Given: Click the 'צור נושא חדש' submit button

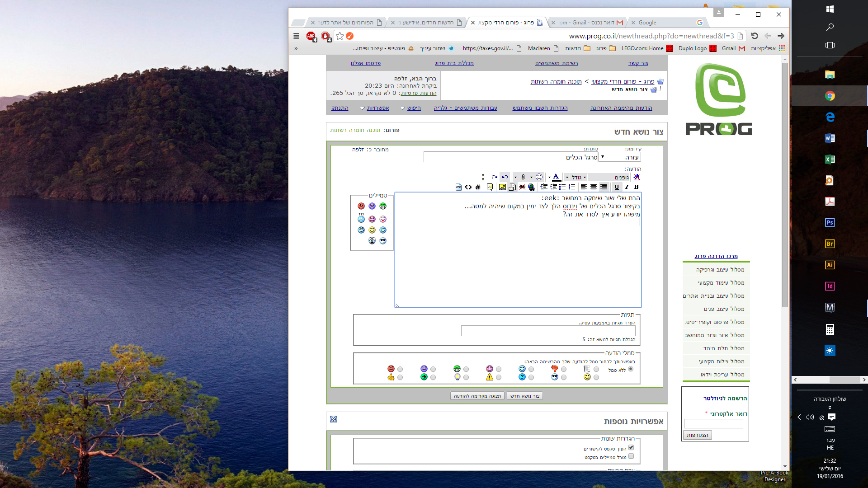Looking at the screenshot, I should (524, 396).
